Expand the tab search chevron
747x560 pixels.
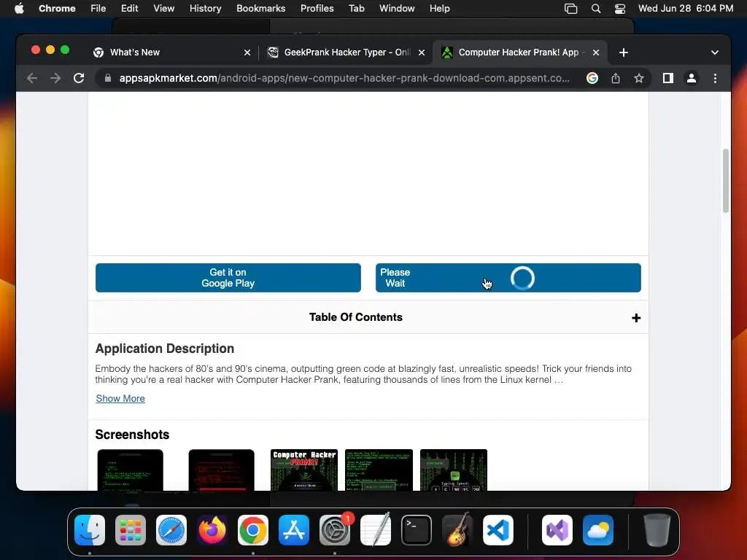[x=715, y=52]
